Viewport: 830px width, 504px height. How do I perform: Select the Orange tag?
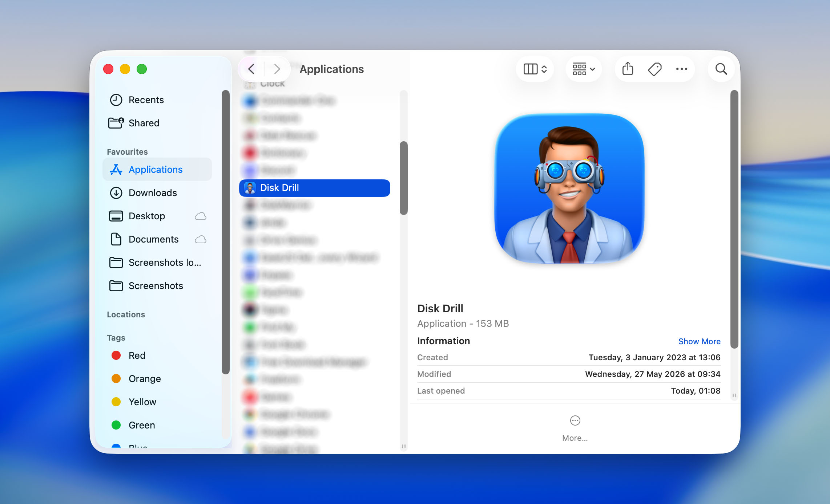tap(157, 379)
